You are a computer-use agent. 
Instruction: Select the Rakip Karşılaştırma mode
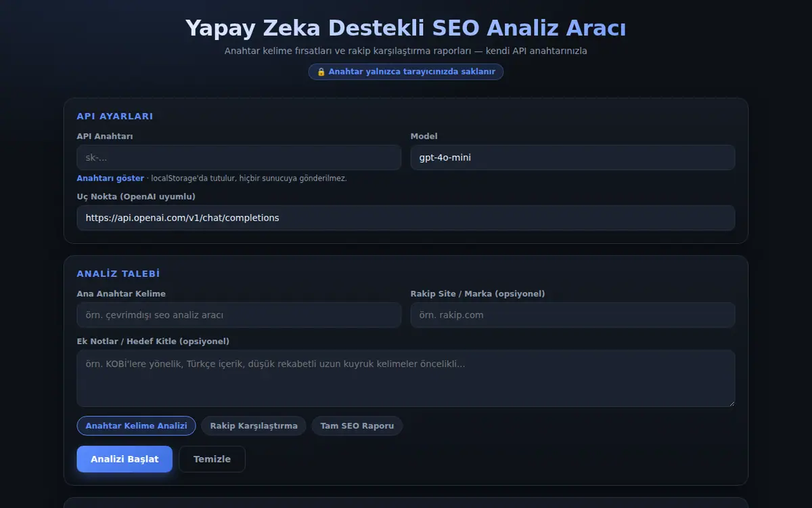(x=254, y=425)
